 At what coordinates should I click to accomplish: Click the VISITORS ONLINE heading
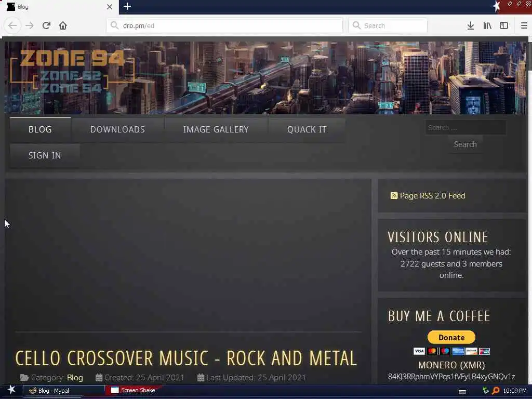pyautogui.click(x=437, y=237)
